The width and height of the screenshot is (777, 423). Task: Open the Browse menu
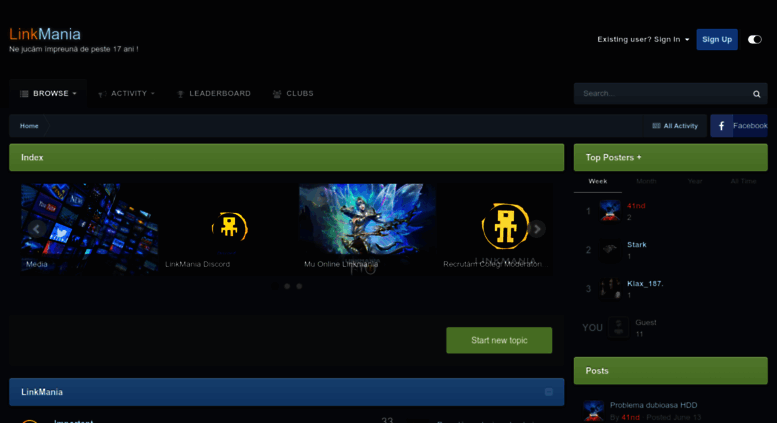coord(48,94)
